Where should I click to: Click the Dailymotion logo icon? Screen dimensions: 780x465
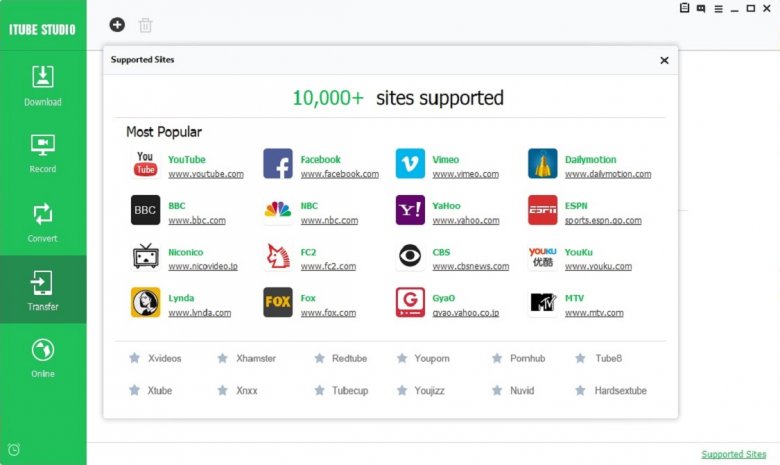(x=542, y=164)
